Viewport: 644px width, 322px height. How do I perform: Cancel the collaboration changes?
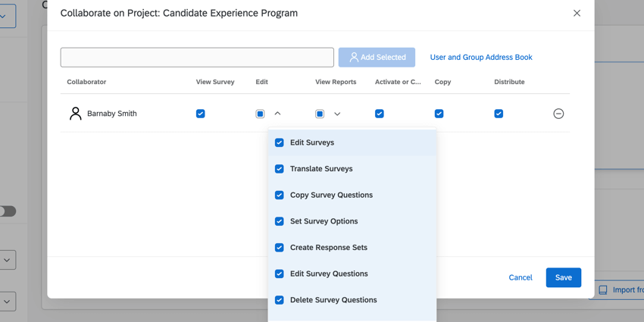tap(521, 277)
